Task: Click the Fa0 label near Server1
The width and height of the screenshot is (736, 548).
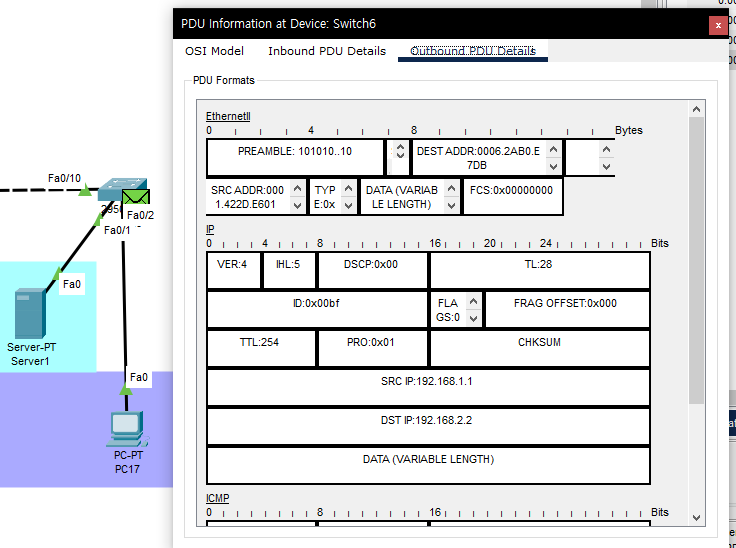Action: pyautogui.click(x=72, y=284)
